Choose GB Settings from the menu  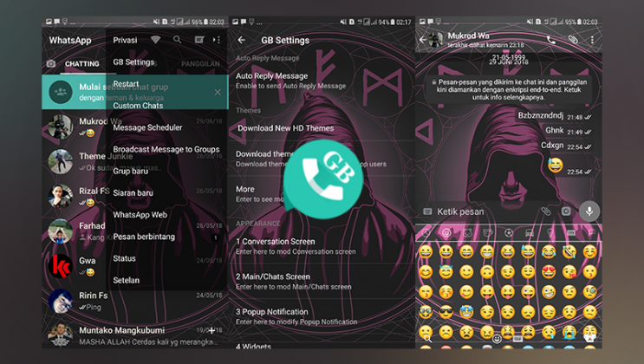pyautogui.click(x=133, y=62)
